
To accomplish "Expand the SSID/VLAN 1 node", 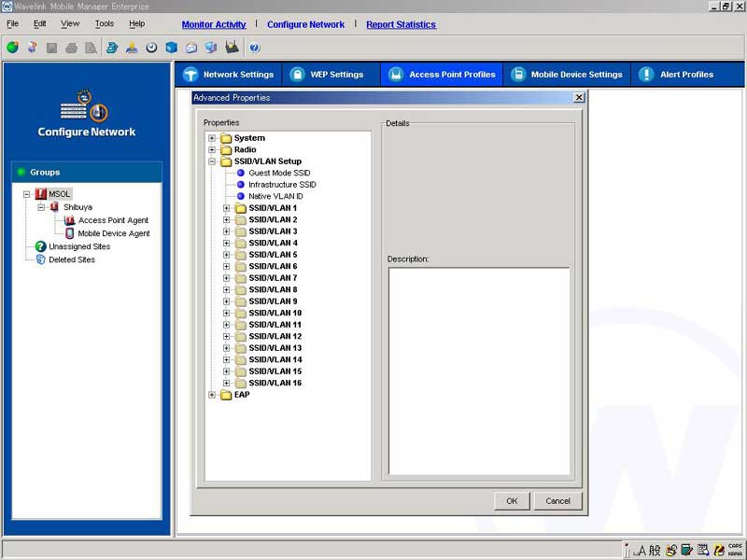I will [x=227, y=208].
